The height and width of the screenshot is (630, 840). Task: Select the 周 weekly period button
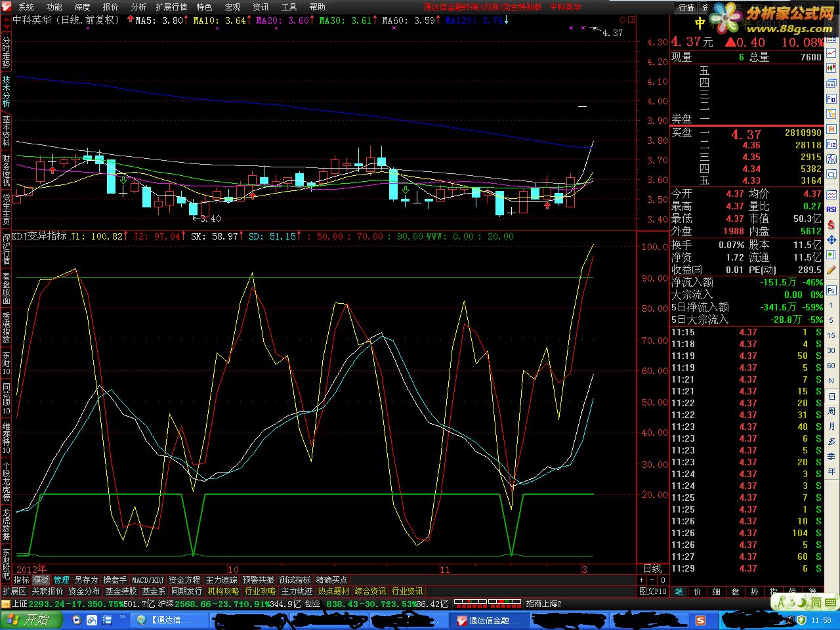pyautogui.click(x=831, y=411)
